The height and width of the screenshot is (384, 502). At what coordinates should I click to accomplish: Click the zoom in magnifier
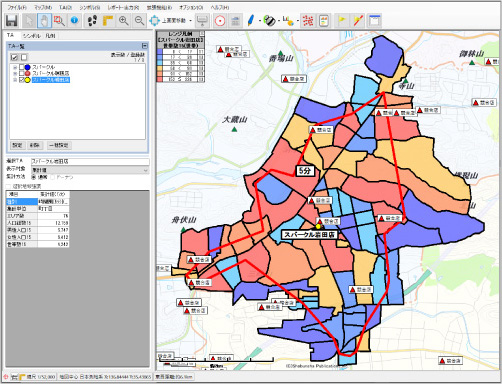tap(124, 21)
